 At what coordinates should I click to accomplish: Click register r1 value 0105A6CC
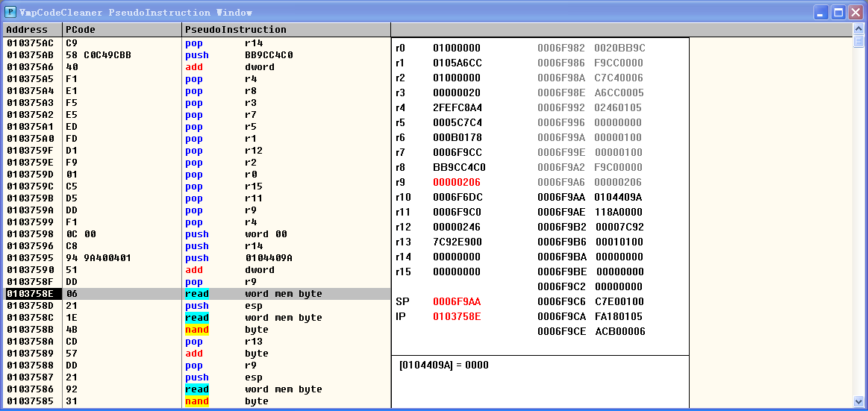point(457,63)
